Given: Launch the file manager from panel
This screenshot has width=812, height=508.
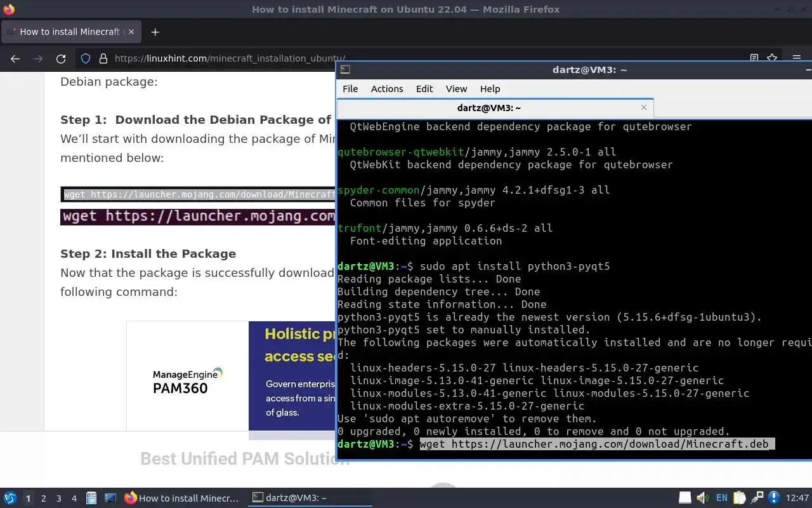Looking at the screenshot, I should pos(91,498).
